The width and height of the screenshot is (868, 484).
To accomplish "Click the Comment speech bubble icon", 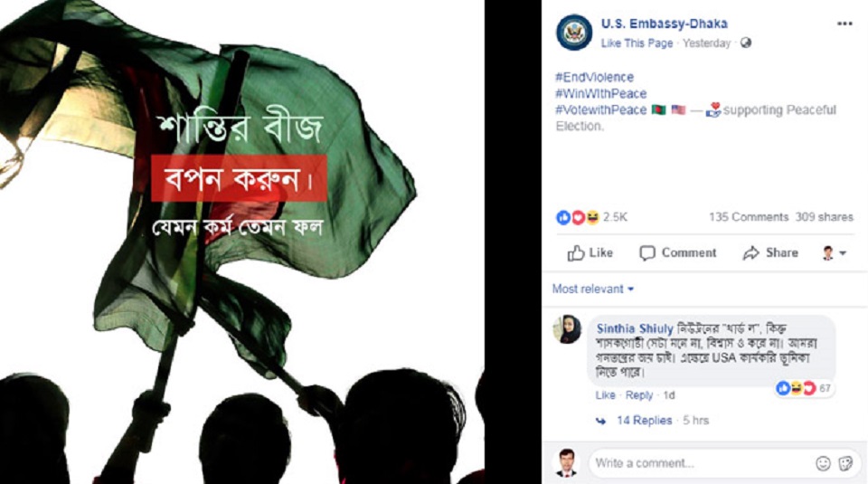I will [647, 253].
